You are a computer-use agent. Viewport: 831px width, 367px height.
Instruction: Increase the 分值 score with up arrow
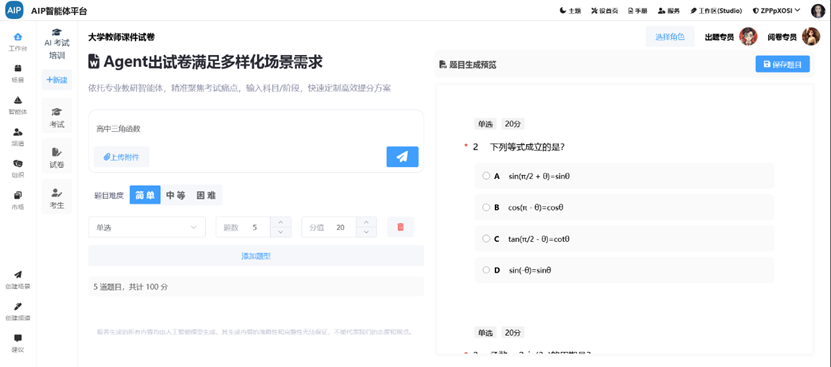click(x=366, y=222)
